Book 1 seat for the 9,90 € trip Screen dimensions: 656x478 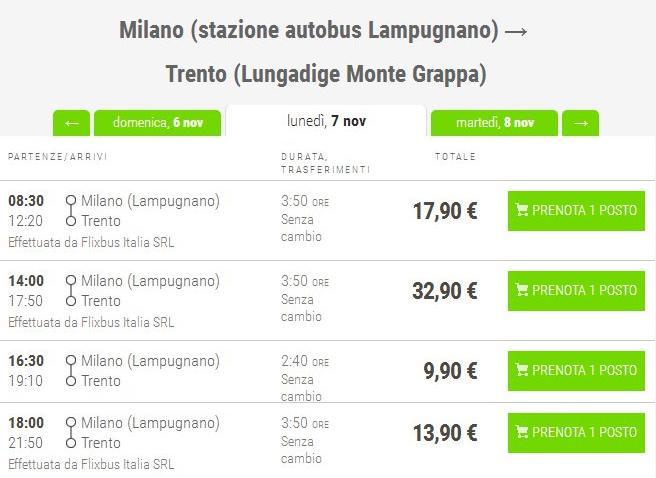[x=576, y=371]
